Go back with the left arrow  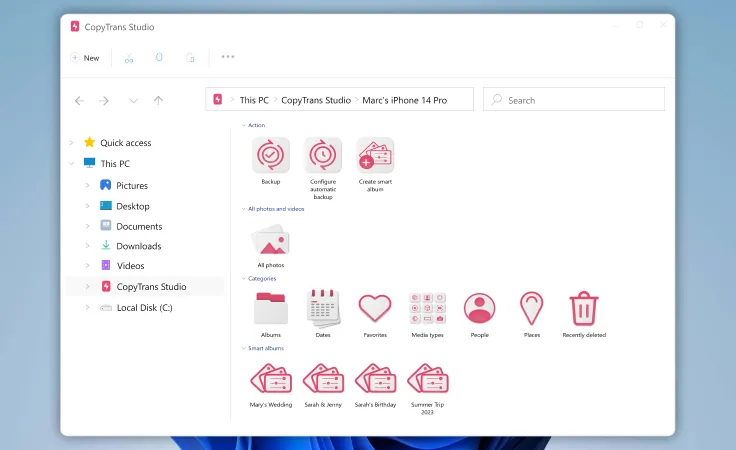pyautogui.click(x=79, y=100)
